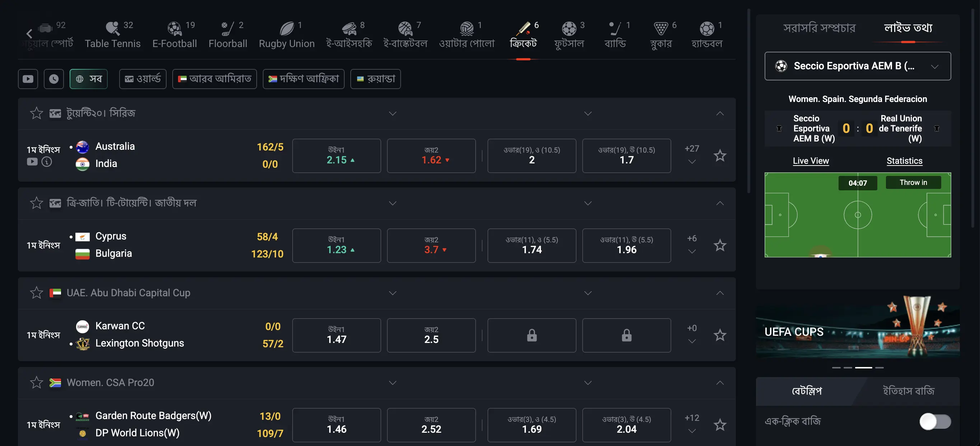Click the live streams filter icon

[28, 79]
